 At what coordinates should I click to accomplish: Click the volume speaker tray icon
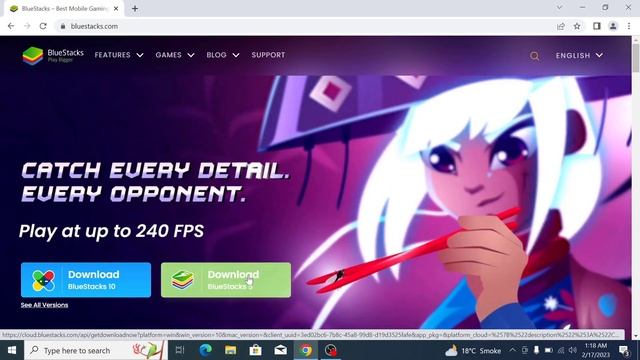click(573, 350)
